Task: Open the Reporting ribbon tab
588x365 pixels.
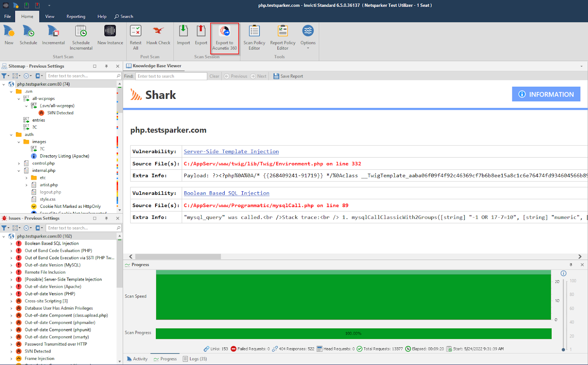Action: [x=76, y=17]
